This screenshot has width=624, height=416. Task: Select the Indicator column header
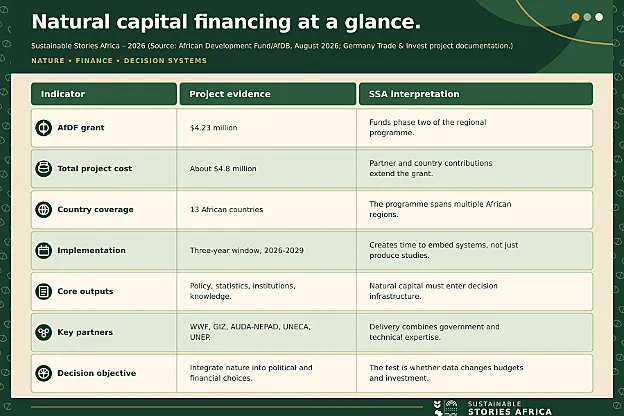point(104,94)
